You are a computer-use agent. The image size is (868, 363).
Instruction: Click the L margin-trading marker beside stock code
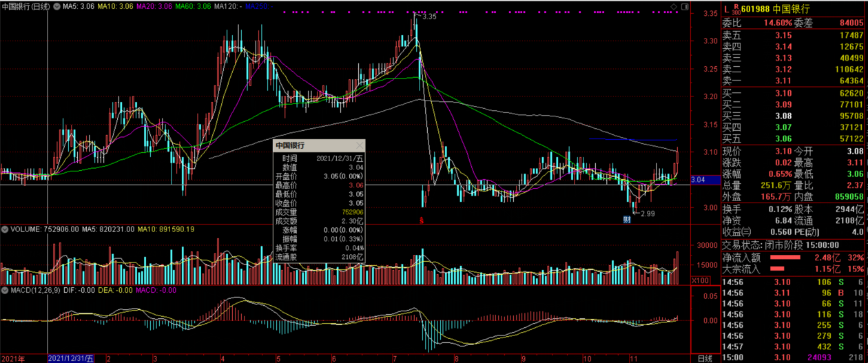tap(725, 9)
